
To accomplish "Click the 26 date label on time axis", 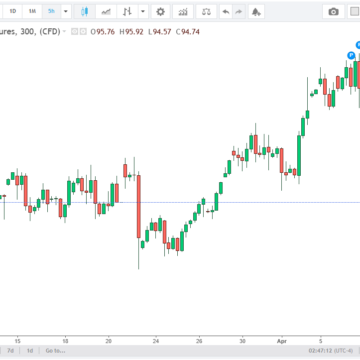I will point(199,341).
